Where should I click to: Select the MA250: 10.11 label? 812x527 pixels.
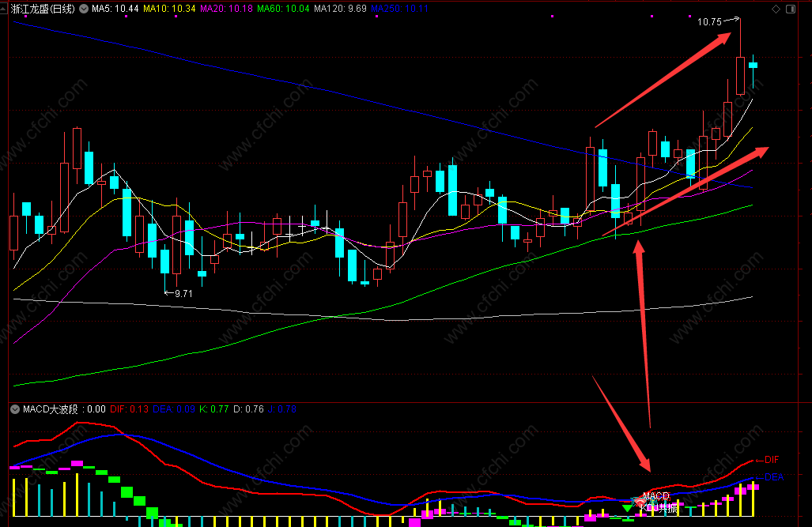[400, 9]
